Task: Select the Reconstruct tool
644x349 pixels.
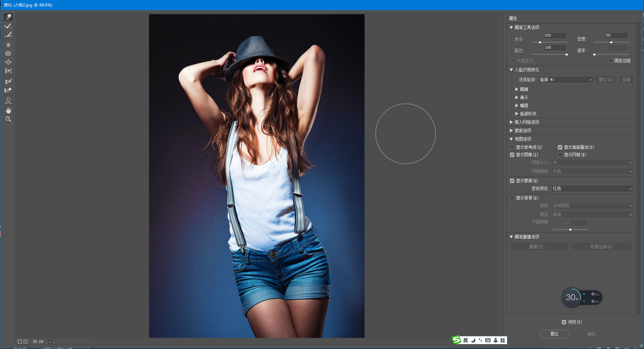Action: [8, 26]
